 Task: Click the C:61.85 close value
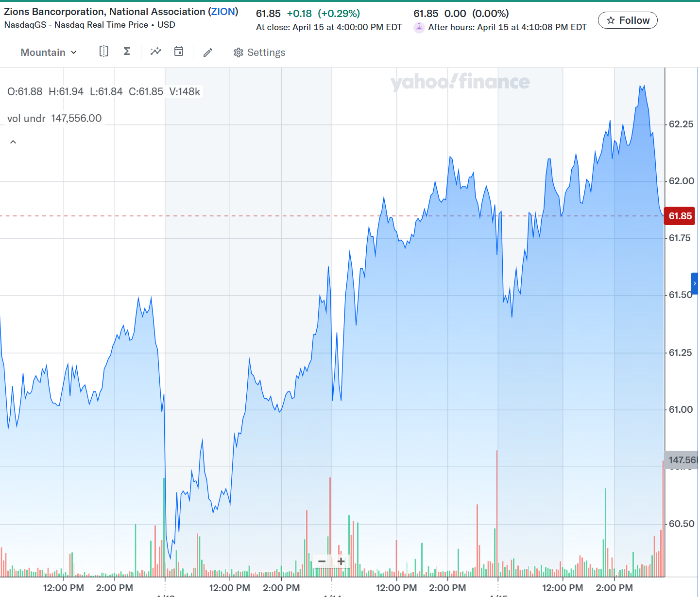[x=146, y=91]
